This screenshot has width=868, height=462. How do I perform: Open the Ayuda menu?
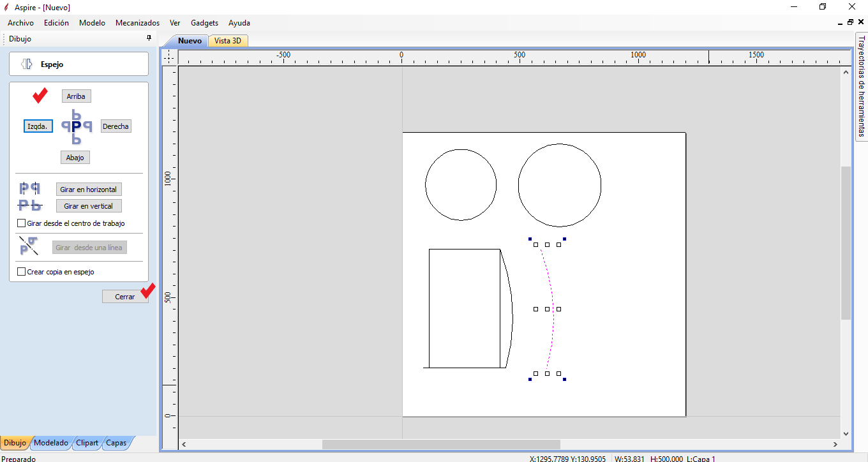(239, 23)
